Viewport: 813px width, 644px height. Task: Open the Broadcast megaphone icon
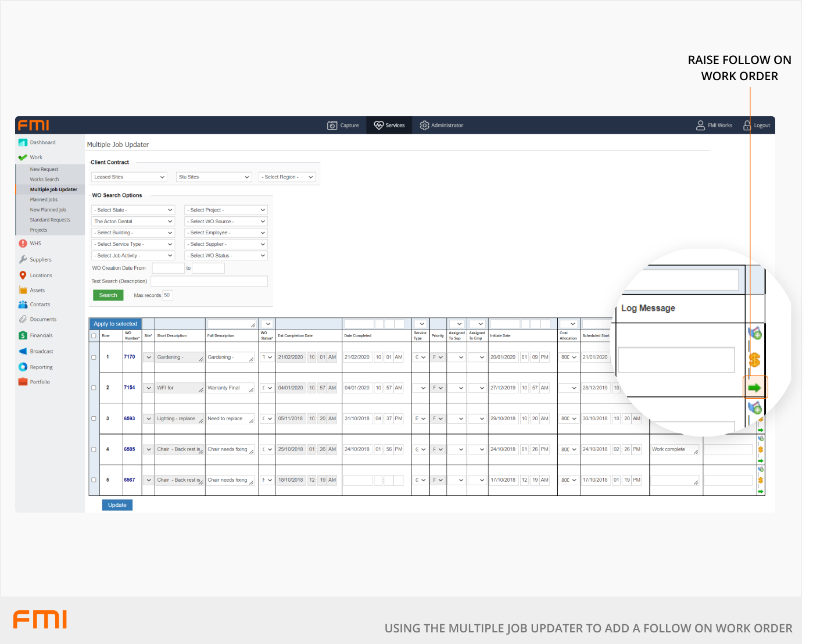23,352
